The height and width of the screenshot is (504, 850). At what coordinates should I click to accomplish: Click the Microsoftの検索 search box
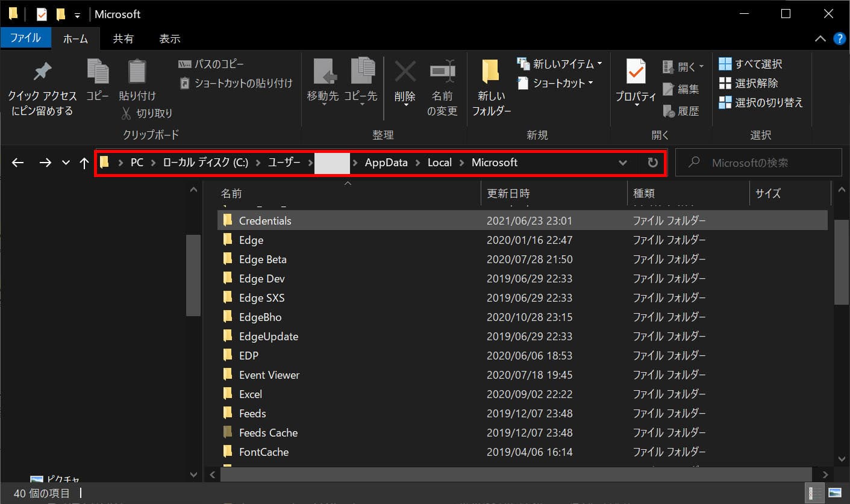click(x=758, y=163)
